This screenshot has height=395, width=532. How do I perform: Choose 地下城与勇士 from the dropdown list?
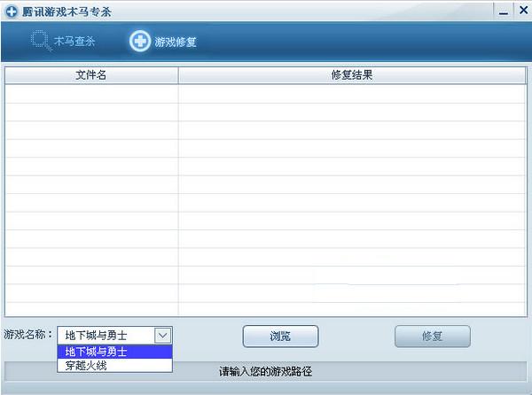coord(114,352)
